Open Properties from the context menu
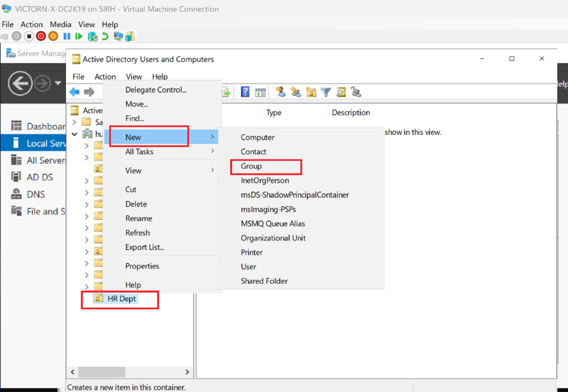 142,266
